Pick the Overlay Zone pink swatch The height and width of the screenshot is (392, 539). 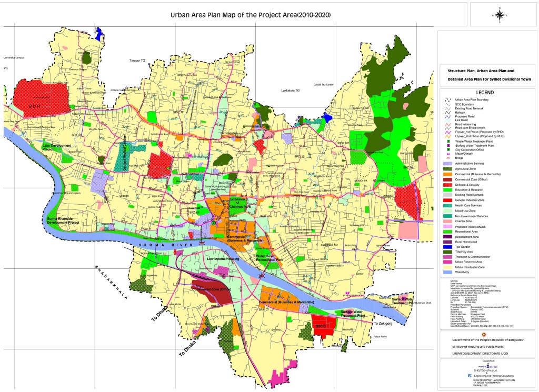pos(448,221)
